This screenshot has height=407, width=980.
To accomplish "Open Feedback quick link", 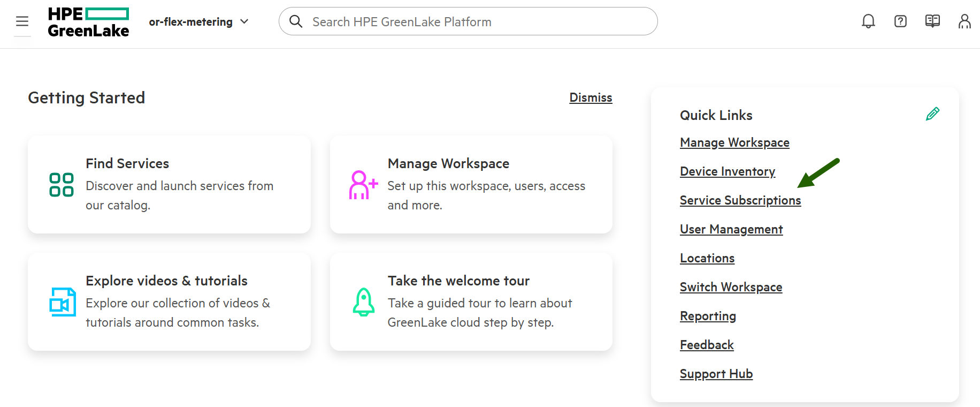I will (707, 345).
